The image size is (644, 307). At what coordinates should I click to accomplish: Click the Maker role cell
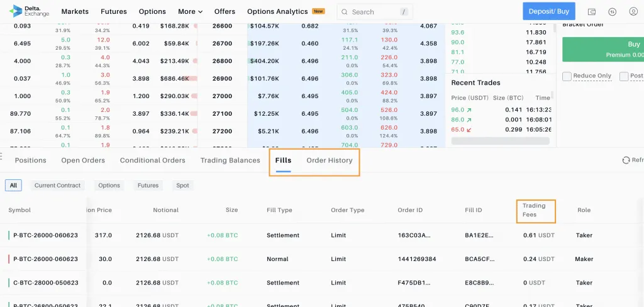[x=584, y=259]
